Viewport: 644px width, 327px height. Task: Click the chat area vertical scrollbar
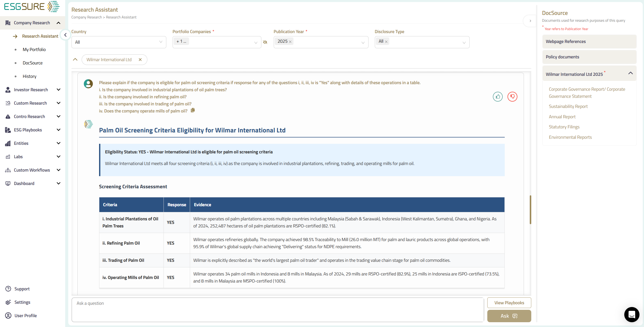click(530, 209)
